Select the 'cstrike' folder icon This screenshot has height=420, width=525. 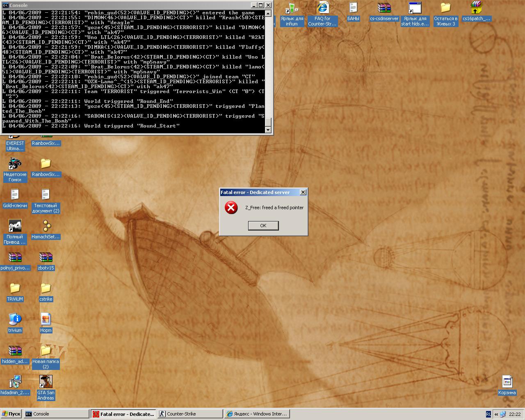tap(46, 292)
